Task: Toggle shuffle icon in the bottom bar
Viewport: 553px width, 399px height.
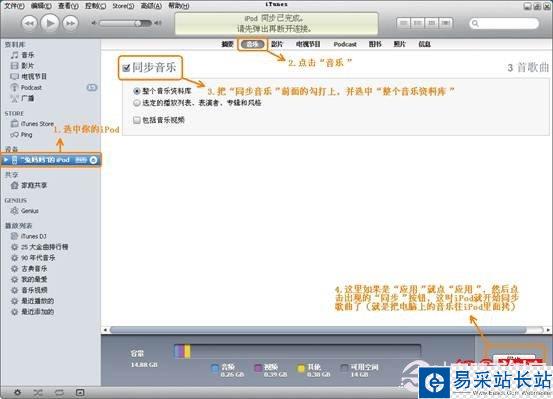Action: click(x=38, y=392)
